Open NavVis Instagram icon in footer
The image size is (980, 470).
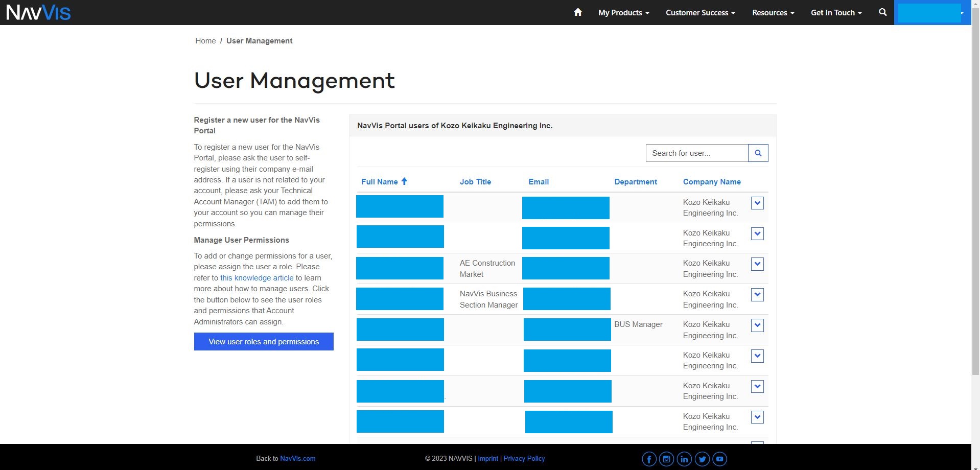[666, 459]
